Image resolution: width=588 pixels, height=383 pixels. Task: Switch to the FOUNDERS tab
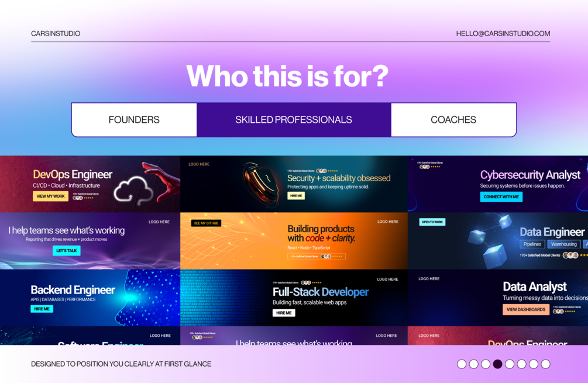tap(134, 119)
